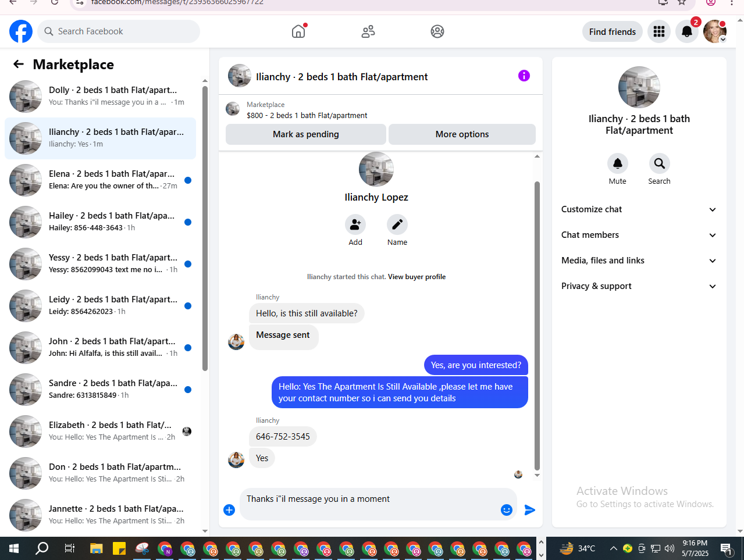Open the apps menu grid icon
Image resolution: width=744 pixels, height=560 pixels.
tap(659, 31)
